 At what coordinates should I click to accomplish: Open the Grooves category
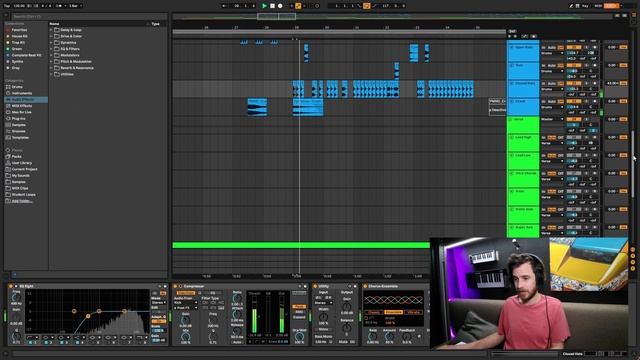(18, 131)
